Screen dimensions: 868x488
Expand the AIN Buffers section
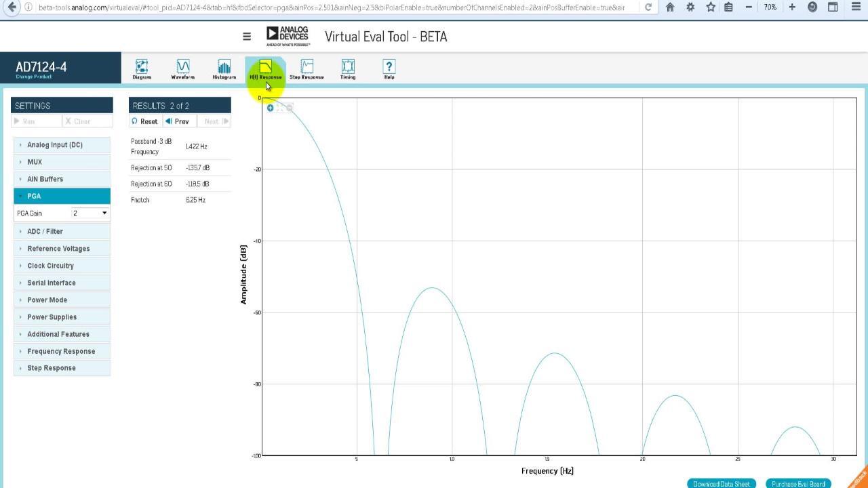click(62, 179)
